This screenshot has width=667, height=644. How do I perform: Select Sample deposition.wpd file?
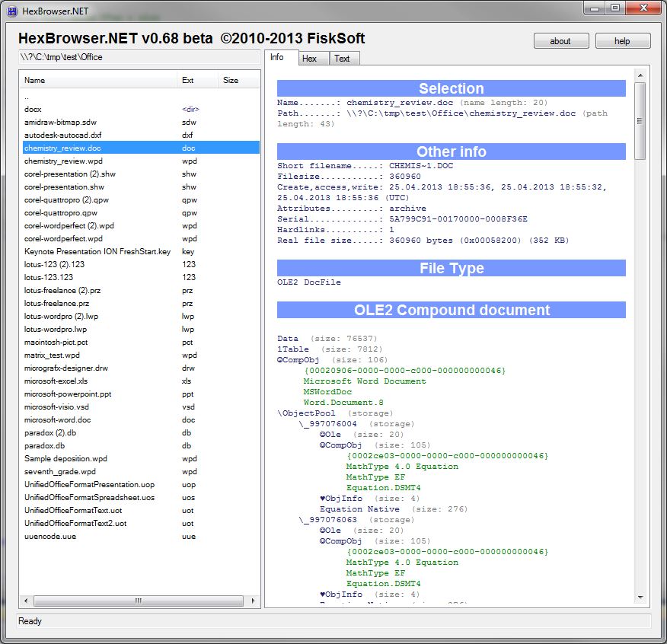pos(141,458)
